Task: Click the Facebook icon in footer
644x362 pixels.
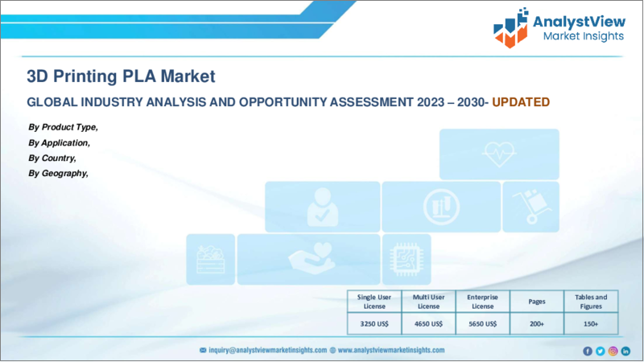Action: [588, 351]
